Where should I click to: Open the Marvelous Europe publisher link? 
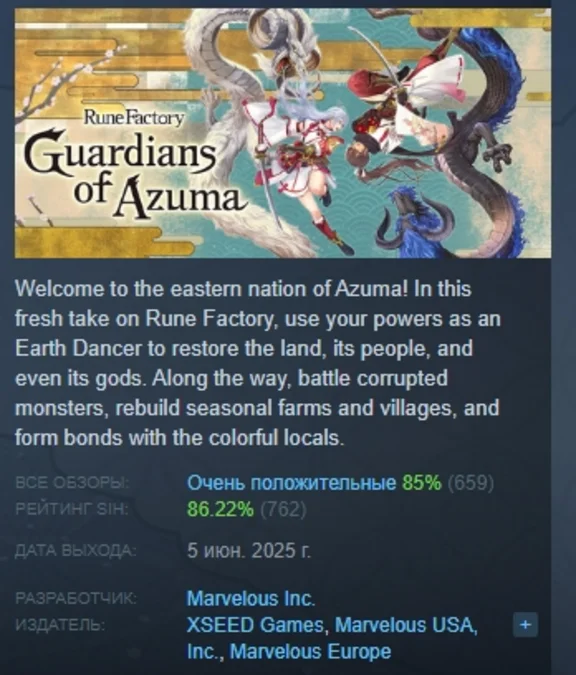(x=310, y=651)
